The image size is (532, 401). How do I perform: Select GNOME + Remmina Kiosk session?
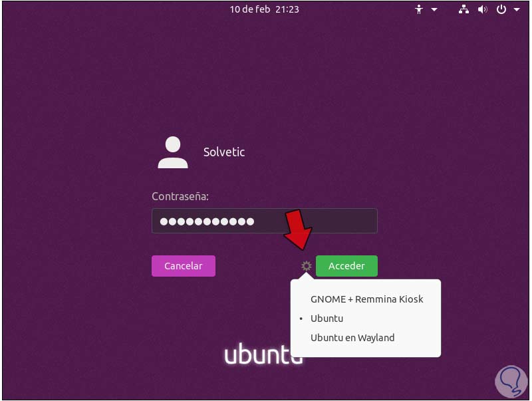(366, 299)
